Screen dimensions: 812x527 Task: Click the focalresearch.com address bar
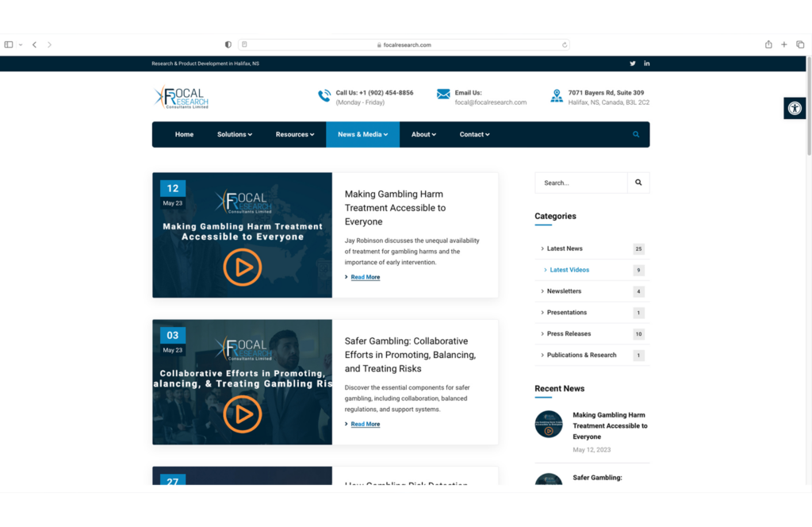tap(404, 45)
